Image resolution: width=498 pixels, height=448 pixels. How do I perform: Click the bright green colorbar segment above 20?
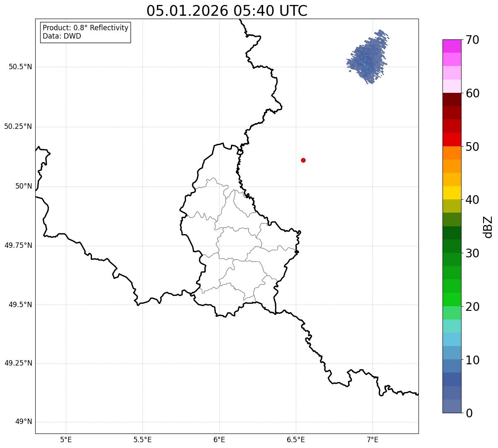(x=452, y=299)
